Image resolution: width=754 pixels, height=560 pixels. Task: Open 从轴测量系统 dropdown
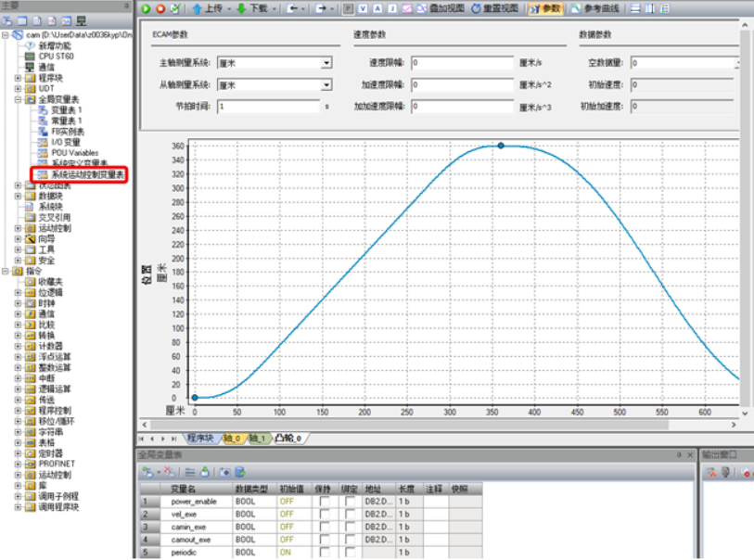click(326, 84)
